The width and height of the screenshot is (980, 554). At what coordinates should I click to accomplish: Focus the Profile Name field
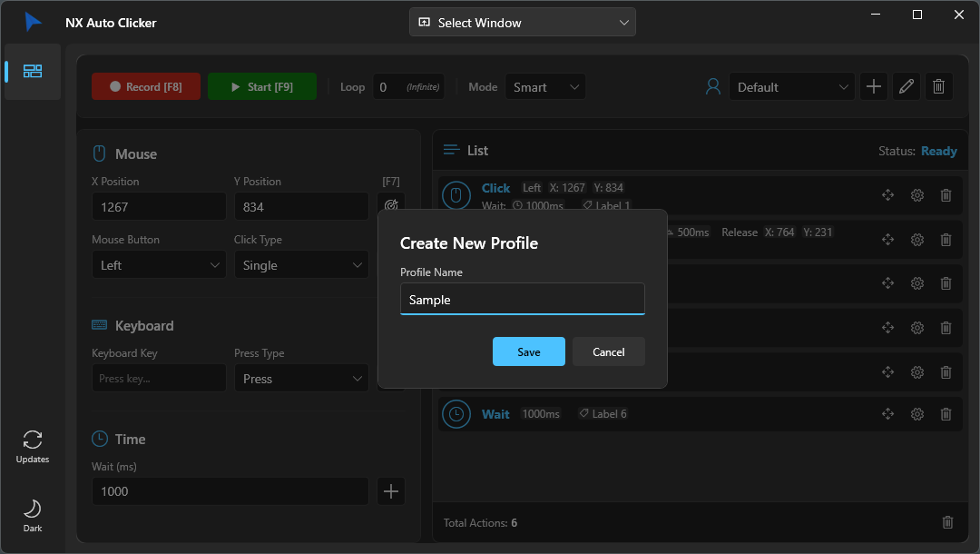(x=522, y=299)
